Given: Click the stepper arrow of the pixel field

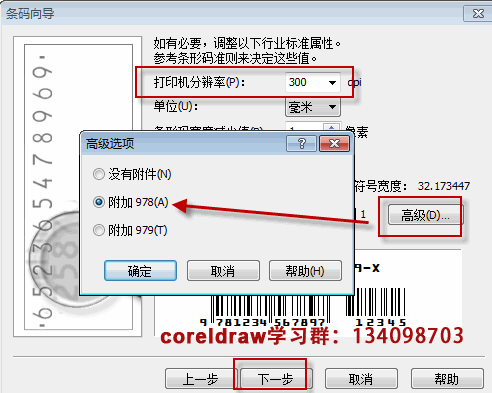Looking at the screenshot, I should point(331,127).
